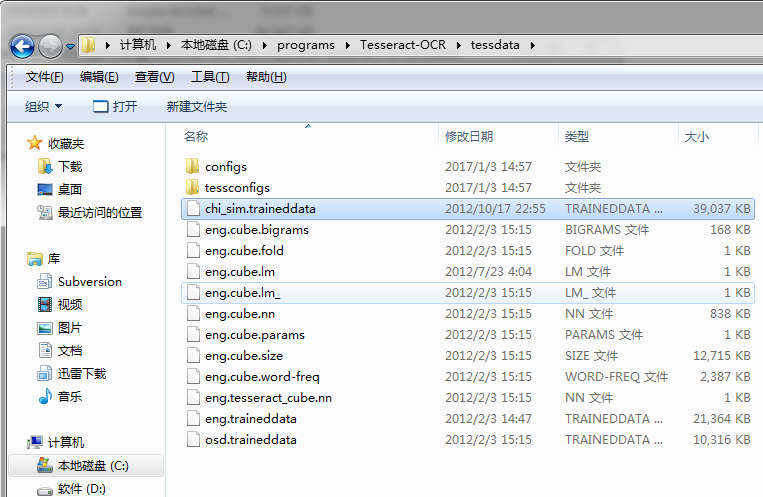
Task: Go back with the blue Back arrow
Action: [x=22, y=47]
